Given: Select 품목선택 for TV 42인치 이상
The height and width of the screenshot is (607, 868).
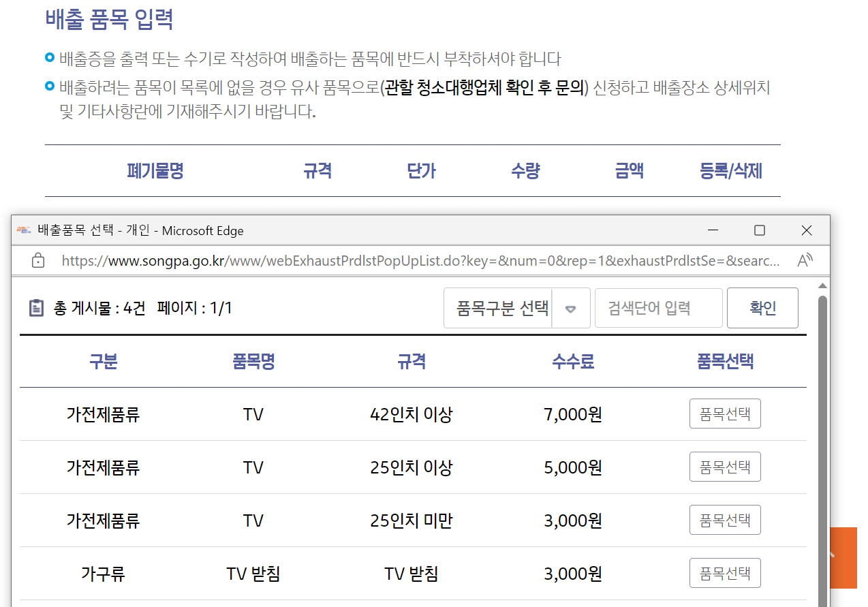Looking at the screenshot, I should coord(724,414).
